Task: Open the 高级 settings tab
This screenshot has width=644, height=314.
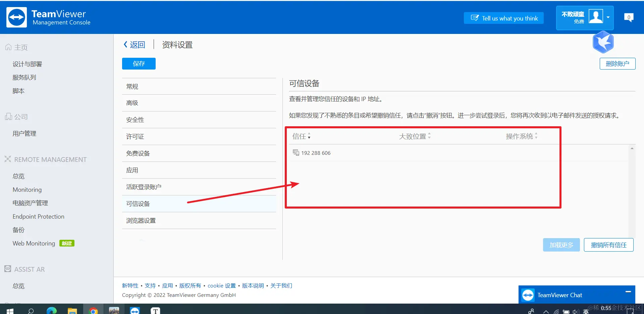Action: pyautogui.click(x=199, y=103)
